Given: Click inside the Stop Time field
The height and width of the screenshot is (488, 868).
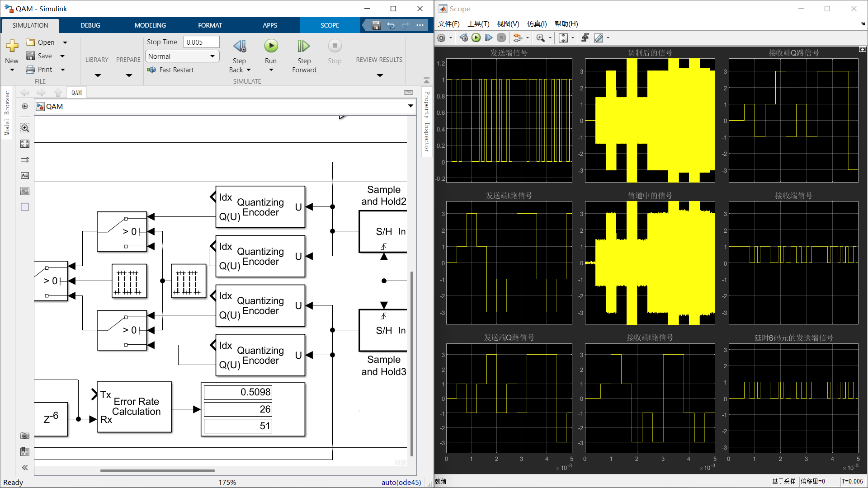Looking at the screenshot, I should (201, 42).
